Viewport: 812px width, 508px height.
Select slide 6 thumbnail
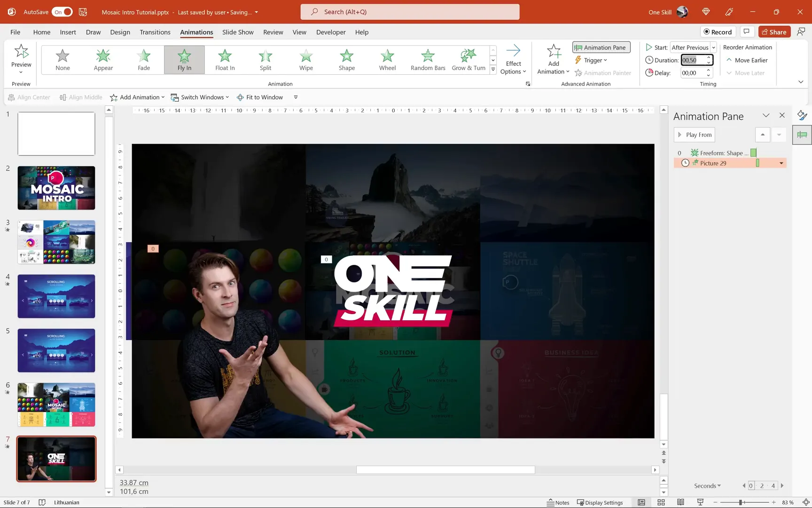[56, 405]
